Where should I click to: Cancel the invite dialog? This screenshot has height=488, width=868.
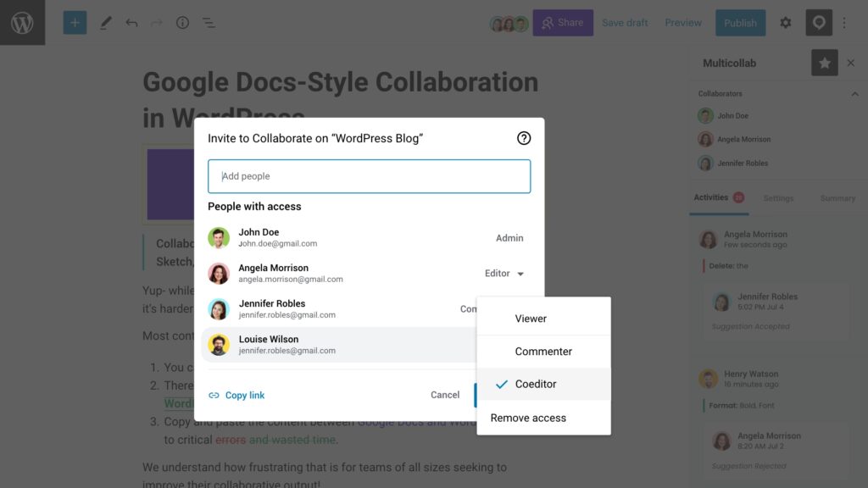pos(445,395)
